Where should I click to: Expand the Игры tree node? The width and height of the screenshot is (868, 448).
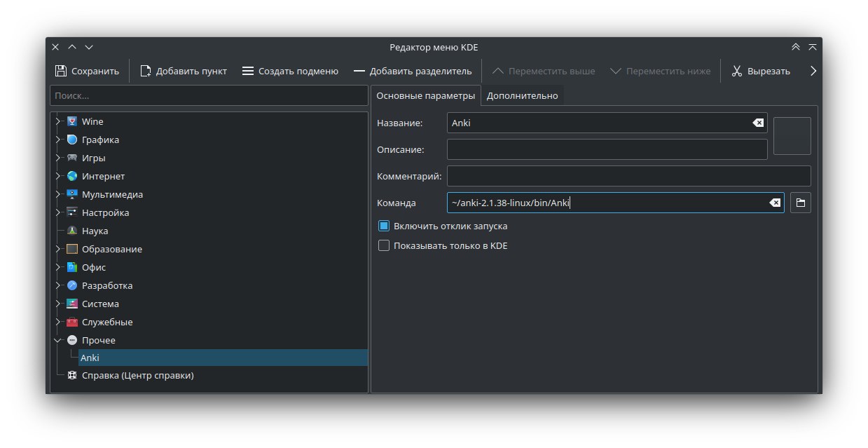click(59, 158)
